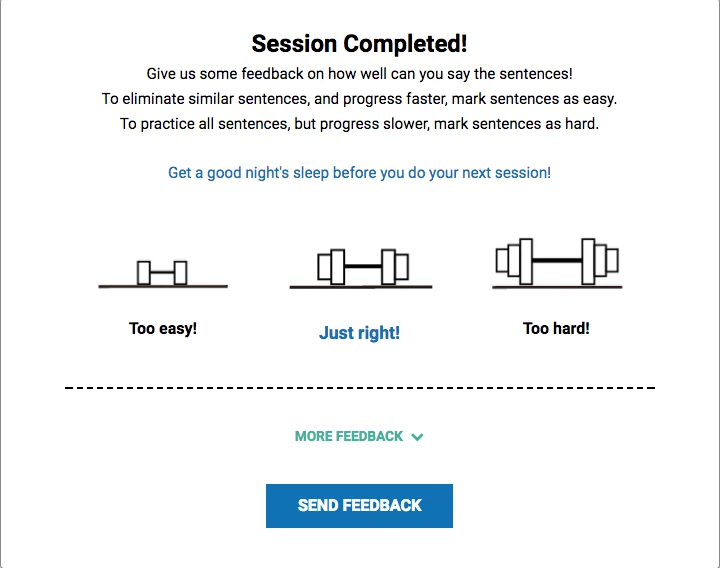This screenshot has width=720, height=568.
Task: Click the chevron beside MORE FEEDBACK
Action: (x=417, y=437)
